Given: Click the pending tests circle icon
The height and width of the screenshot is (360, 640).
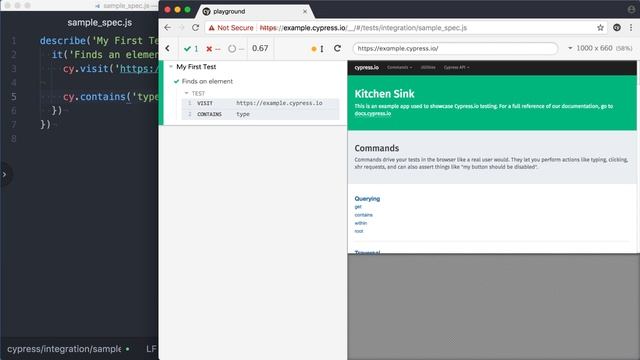Looking at the screenshot, I should (232, 49).
